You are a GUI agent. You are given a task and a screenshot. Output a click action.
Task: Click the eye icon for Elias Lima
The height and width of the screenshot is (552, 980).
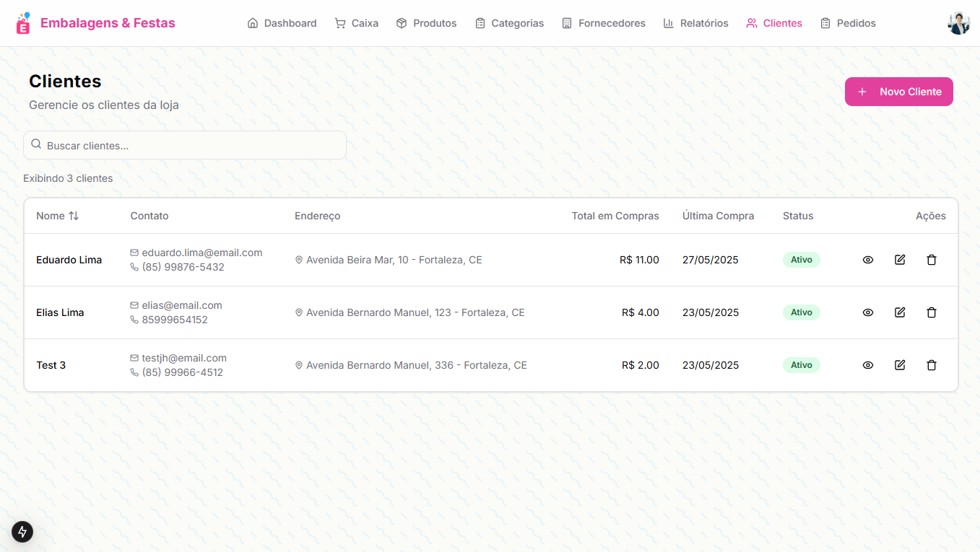tap(868, 312)
